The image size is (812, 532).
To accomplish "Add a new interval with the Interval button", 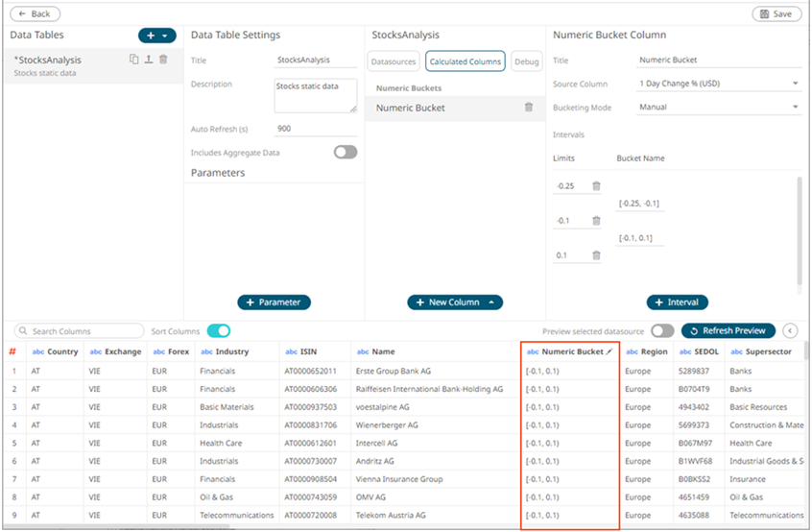I will click(x=677, y=302).
